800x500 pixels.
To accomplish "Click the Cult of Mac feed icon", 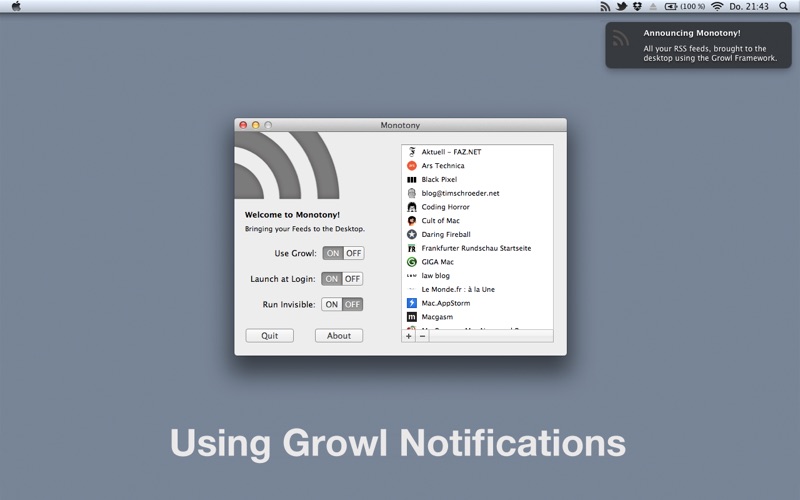I will (412, 220).
